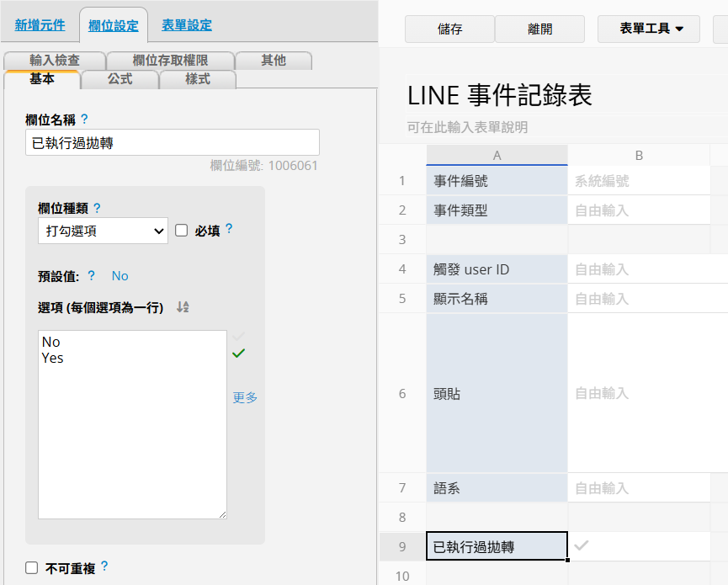Click the default value No link
The width and height of the screenshot is (728, 585).
coord(120,276)
